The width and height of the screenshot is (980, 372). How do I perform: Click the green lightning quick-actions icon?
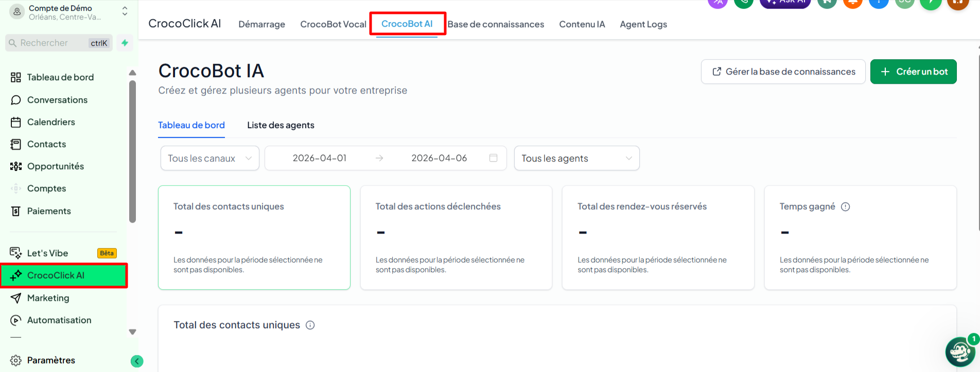(125, 43)
